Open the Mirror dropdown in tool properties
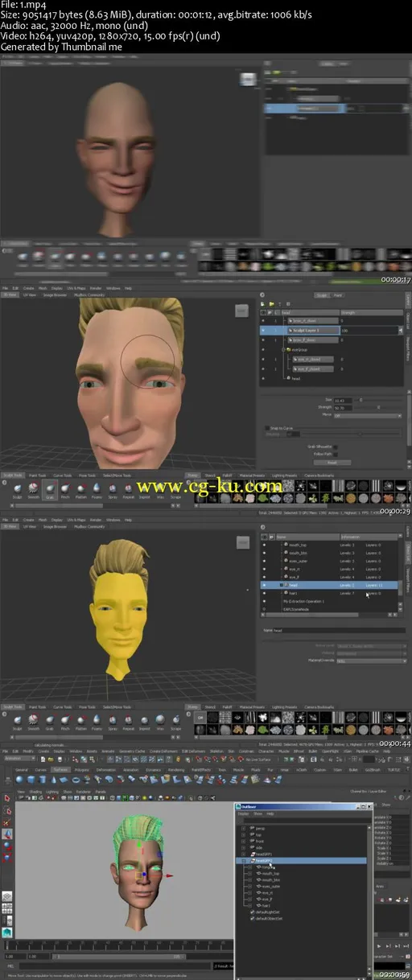 coord(366,415)
